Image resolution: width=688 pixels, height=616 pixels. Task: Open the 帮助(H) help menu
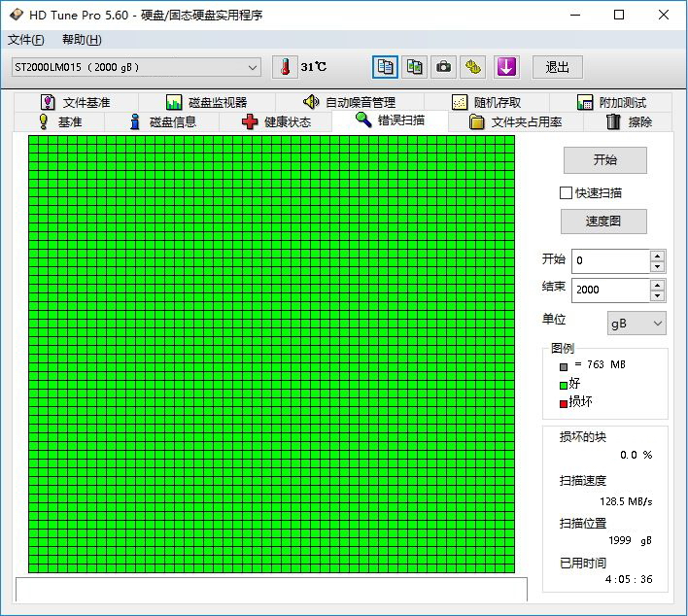click(x=82, y=40)
